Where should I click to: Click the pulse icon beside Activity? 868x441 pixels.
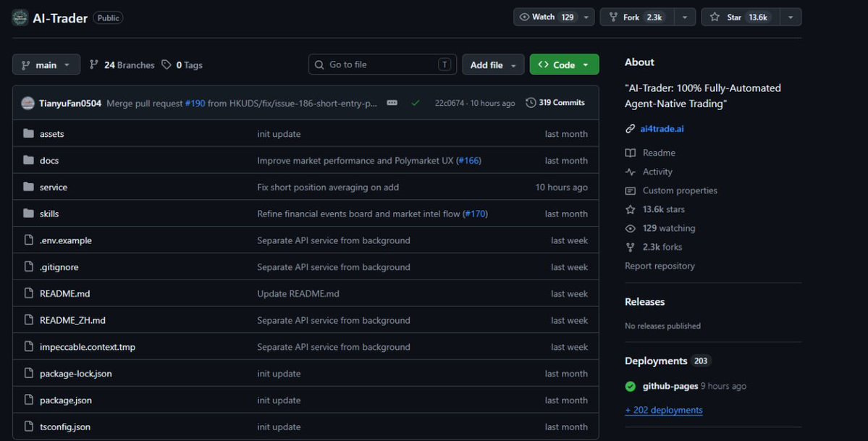point(630,172)
